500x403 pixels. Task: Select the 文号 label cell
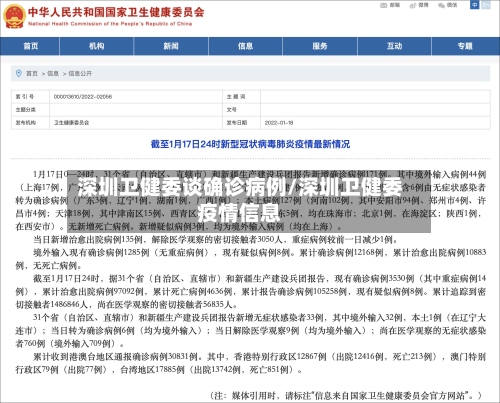coord(241,110)
